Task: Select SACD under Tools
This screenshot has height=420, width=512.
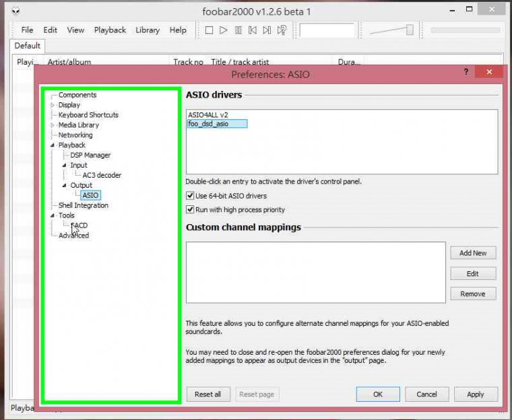Action: tap(79, 225)
